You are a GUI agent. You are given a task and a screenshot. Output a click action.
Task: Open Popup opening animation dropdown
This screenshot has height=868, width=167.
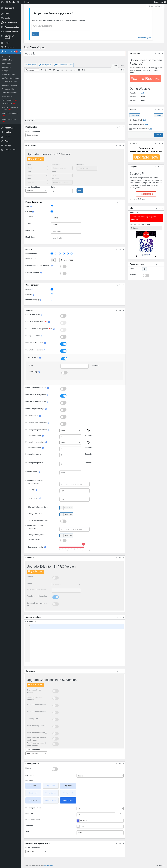point(70,431)
